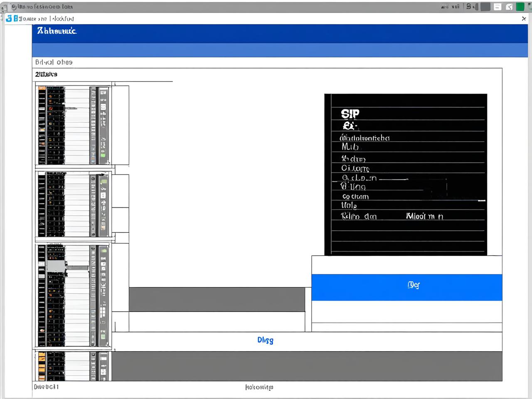Click the SIP heading in black panel
The image size is (532, 399).
click(x=350, y=113)
